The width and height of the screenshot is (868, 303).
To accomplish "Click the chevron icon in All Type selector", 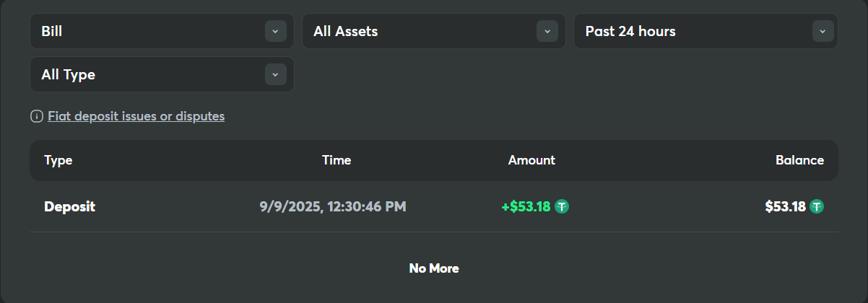I will point(275,74).
